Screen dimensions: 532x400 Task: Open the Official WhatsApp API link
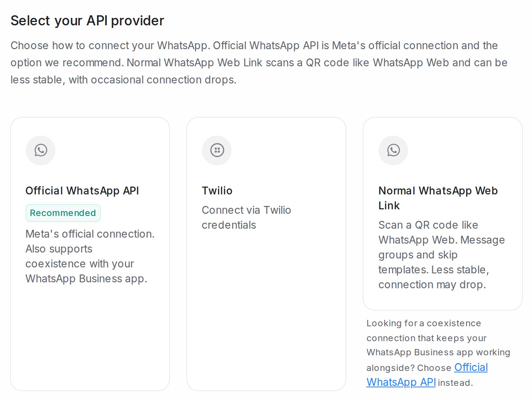tap(427, 375)
